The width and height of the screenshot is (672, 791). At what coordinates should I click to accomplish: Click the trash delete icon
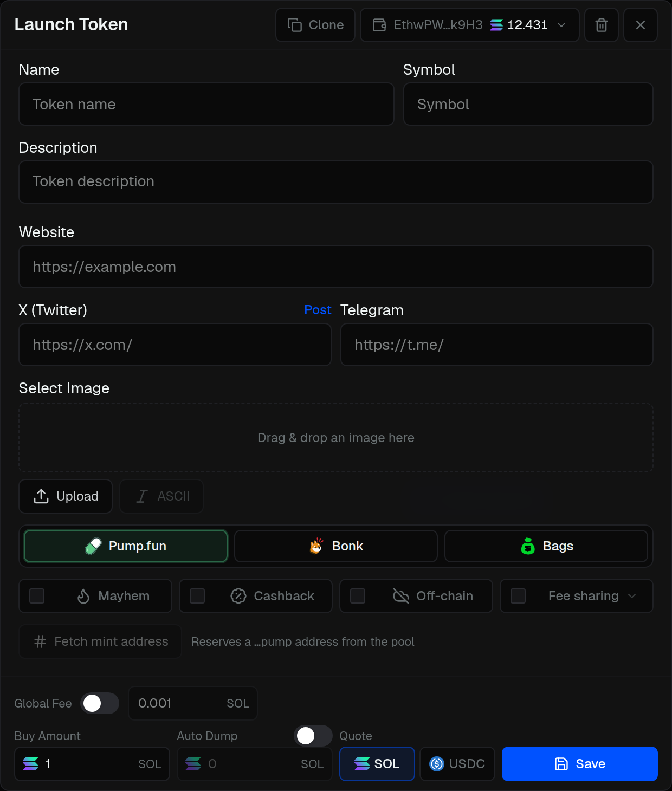point(602,25)
